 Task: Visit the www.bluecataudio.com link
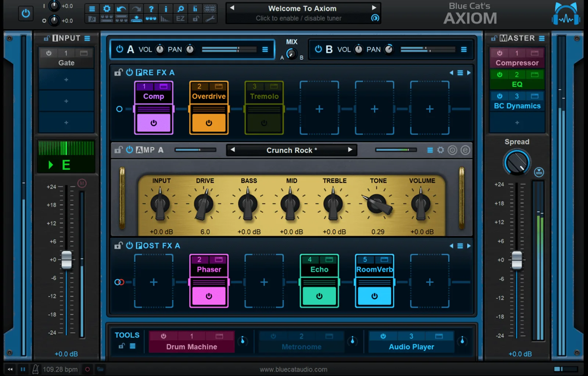coord(294,369)
